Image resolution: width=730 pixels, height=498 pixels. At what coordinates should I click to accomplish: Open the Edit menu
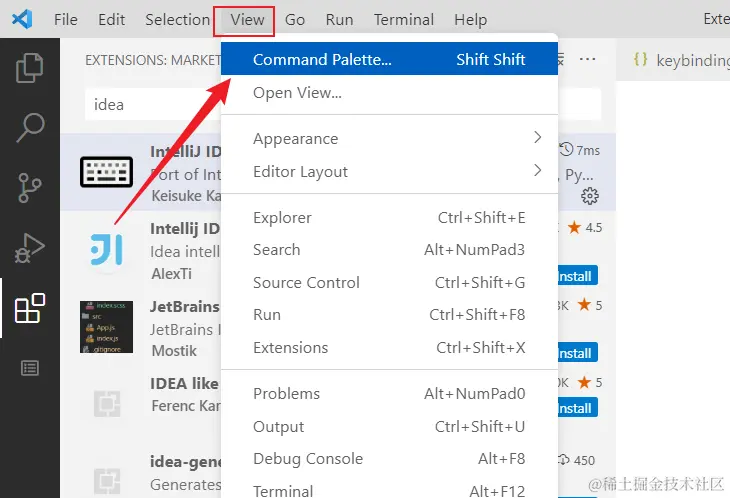(111, 20)
